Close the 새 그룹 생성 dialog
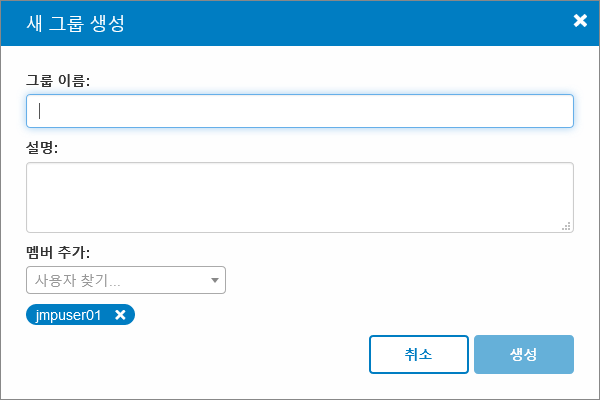This screenshot has height=400, width=600. pyautogui.click(x=580, y=21)
